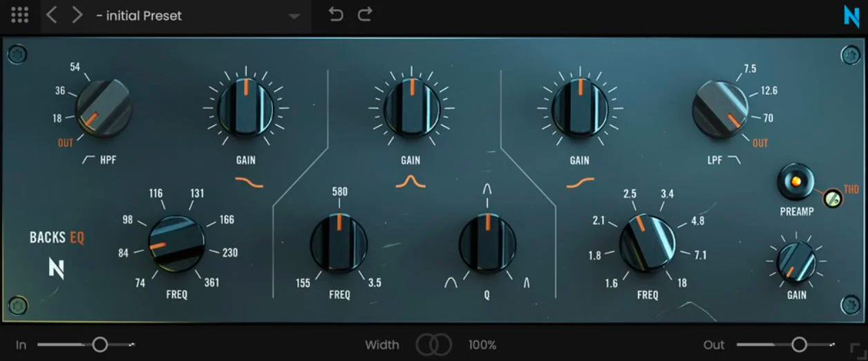Click mid frequency value 3.5
Screen dimensions: 868x361
pyautogui.click(x=375, y=282)
